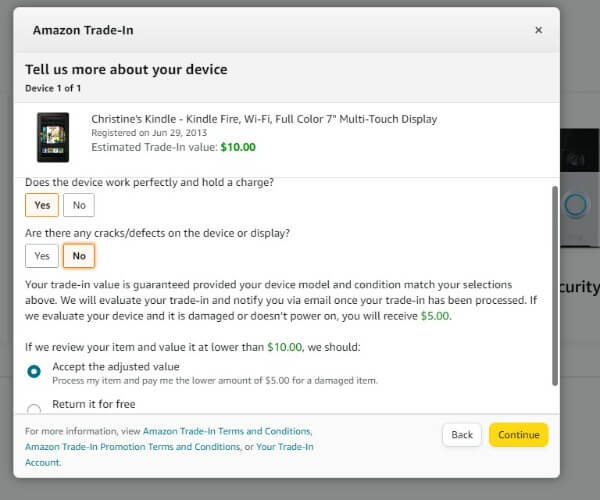
Task: Click the Return it for free label text
Action: click(x=94, y=404)
